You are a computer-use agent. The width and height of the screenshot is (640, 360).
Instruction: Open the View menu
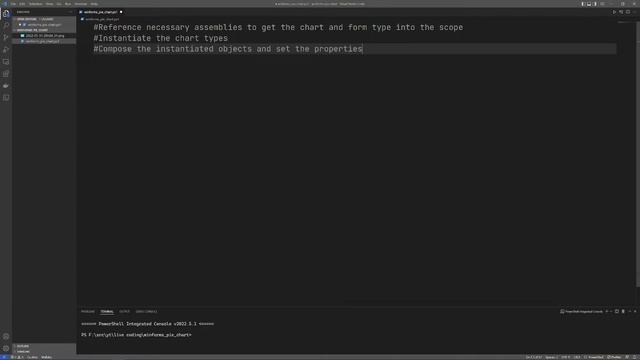pos(49,4)
